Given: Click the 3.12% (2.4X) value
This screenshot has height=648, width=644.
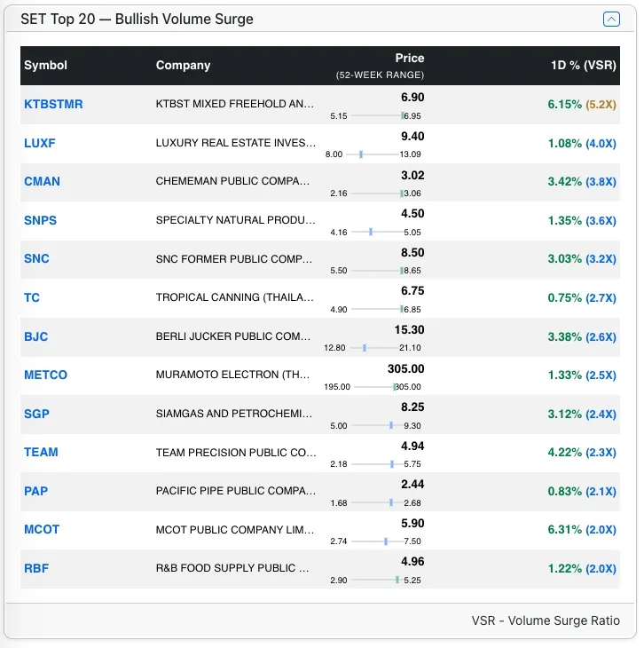Looking at the screenshot, I should [x=582, y=414].
